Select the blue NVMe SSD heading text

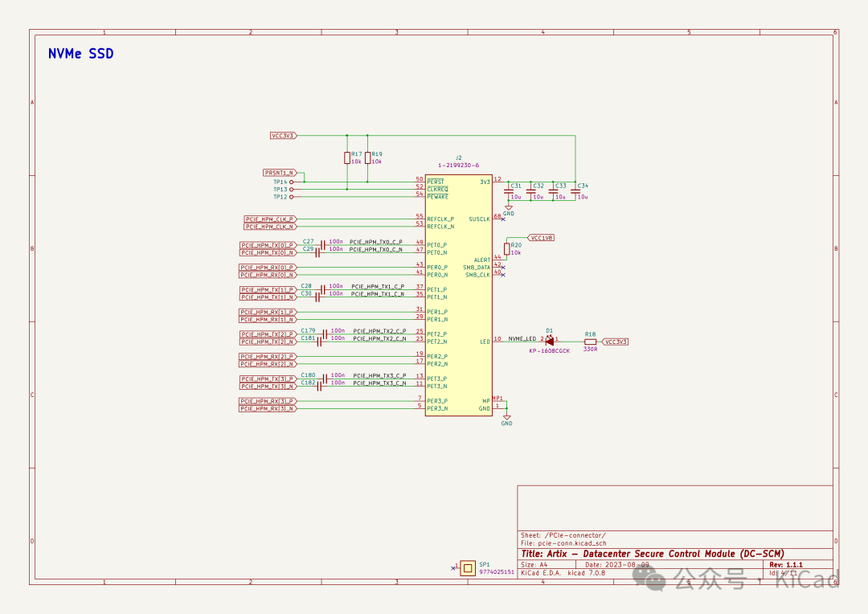coord(81,54)
